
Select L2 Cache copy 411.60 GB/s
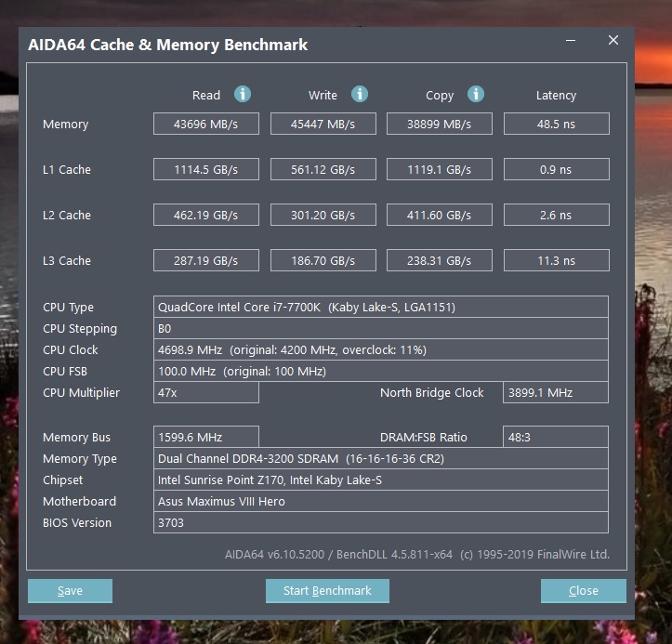point(440,215)
